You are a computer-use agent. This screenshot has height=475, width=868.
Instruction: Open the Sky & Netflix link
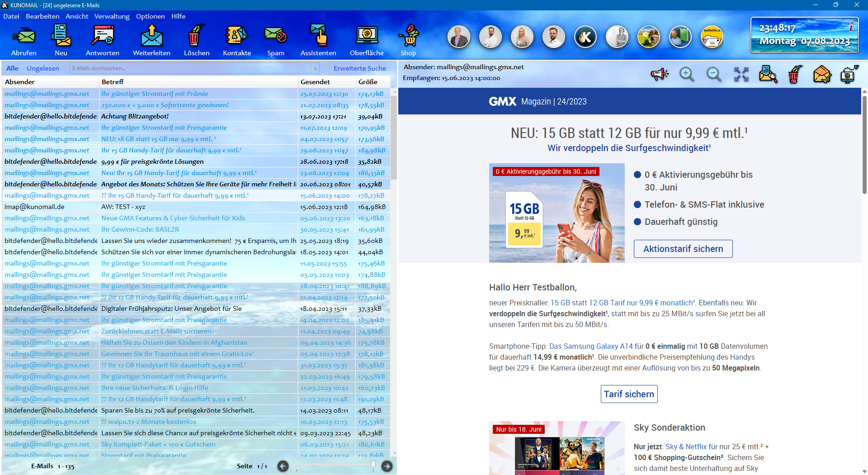686,446
